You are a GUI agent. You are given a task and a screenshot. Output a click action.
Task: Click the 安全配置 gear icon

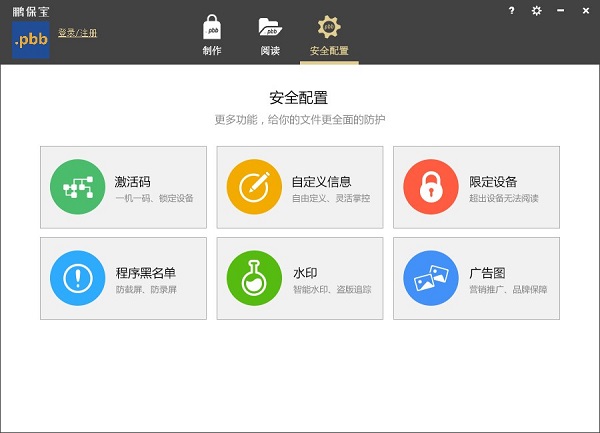point(329,27)
